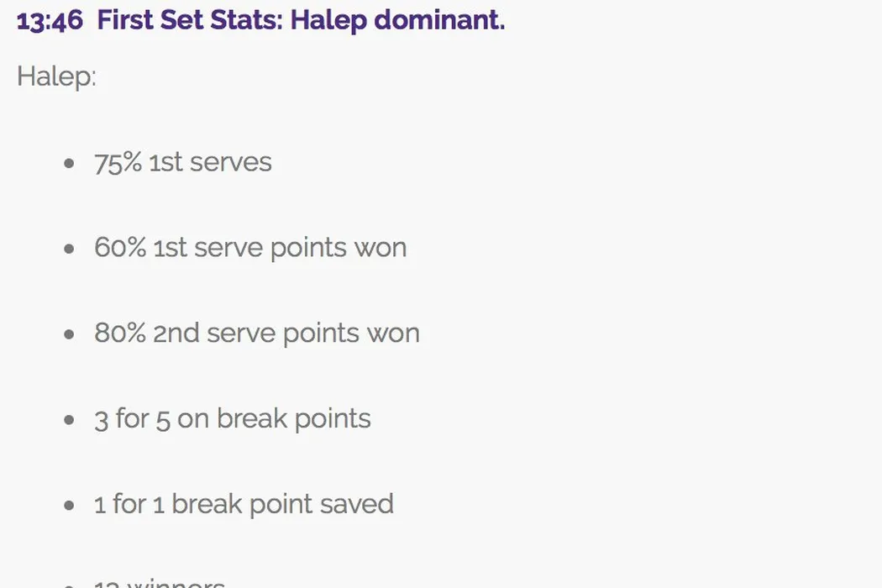Click the "Halep:" label
882x588 pixels.
tap(56, 76)
